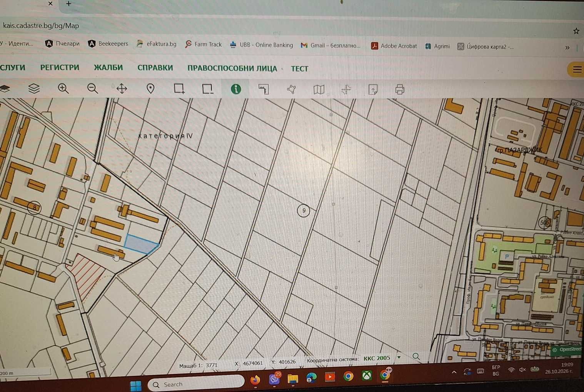Select the measure ruler tool
Viewport: 584px width, 392px height.
(264, 90)
